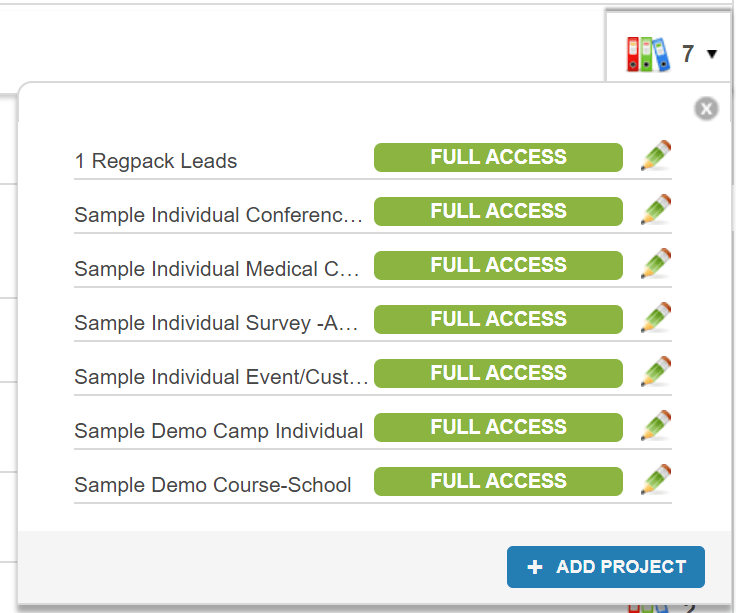Click pencil icon for Sample Individual Event/Custom
The height and width of the screenshot is (613, 736).
click(x=655, y=373)
